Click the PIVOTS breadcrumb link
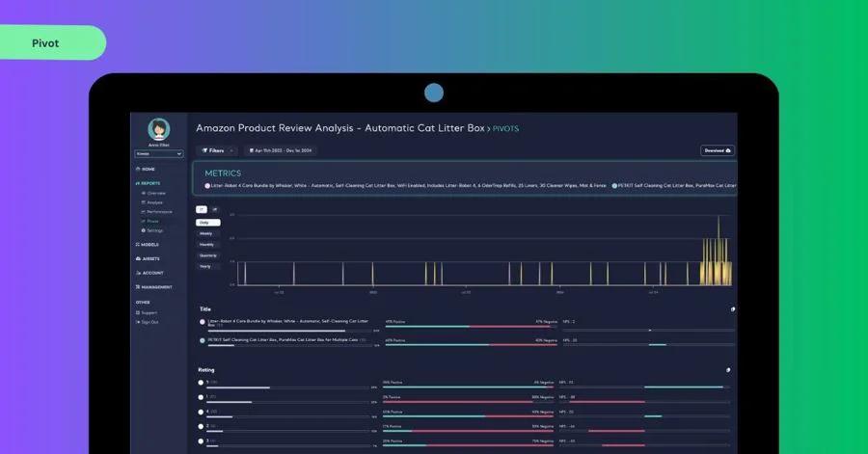868x454 pixels. tap(506, 129)
